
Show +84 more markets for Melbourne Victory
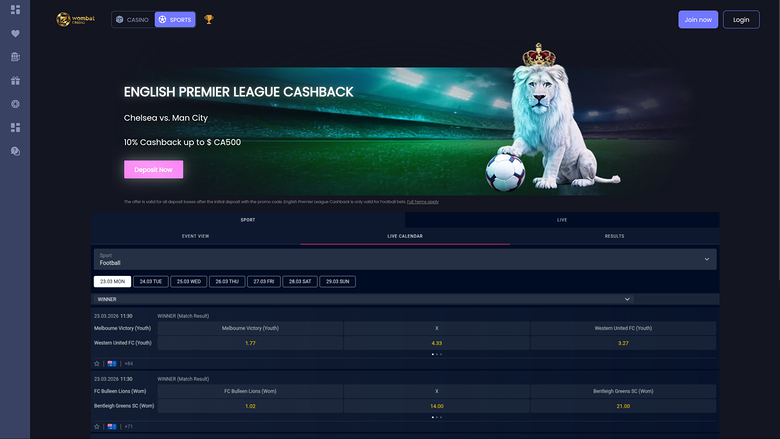pos(129,363)
